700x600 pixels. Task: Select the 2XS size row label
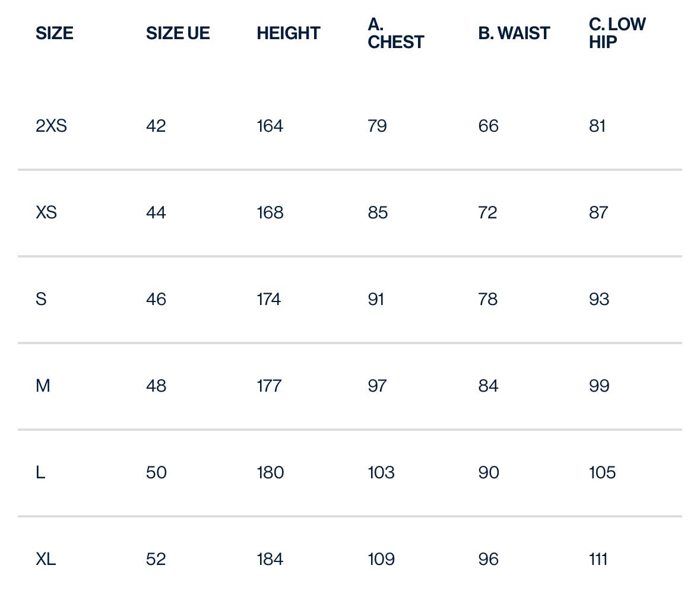pos(51,126)
